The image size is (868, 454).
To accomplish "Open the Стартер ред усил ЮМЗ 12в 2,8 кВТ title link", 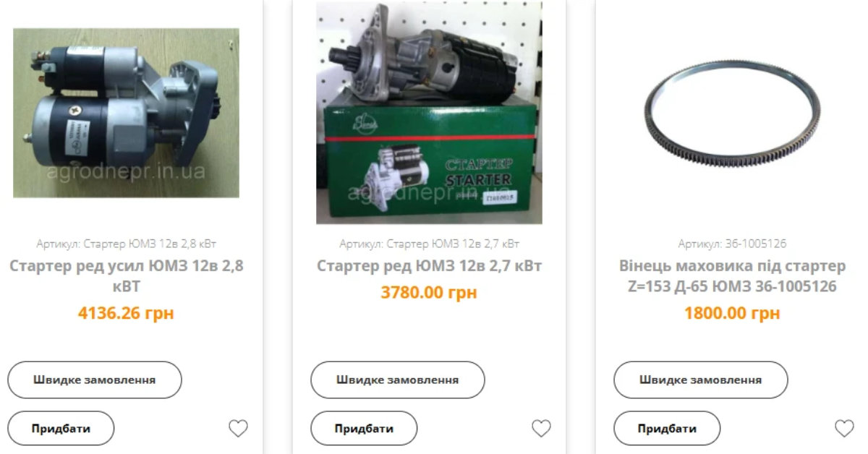I will pyautogui.click(x=127, y=276).
